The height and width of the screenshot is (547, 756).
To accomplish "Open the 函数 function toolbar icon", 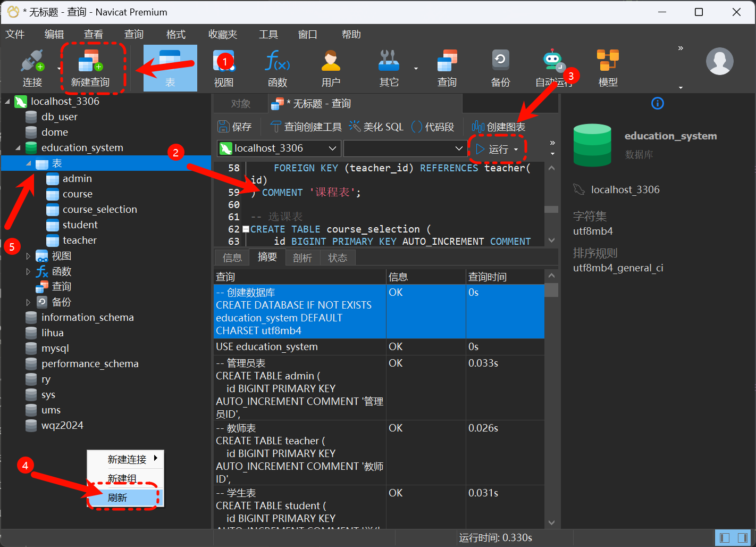I will click(x=278, y=68).
